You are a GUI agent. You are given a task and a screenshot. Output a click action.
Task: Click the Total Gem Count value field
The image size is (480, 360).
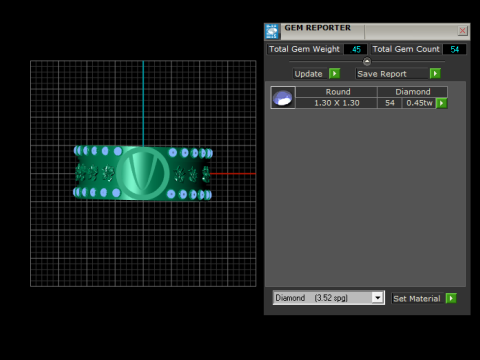[x=454, y=49]
